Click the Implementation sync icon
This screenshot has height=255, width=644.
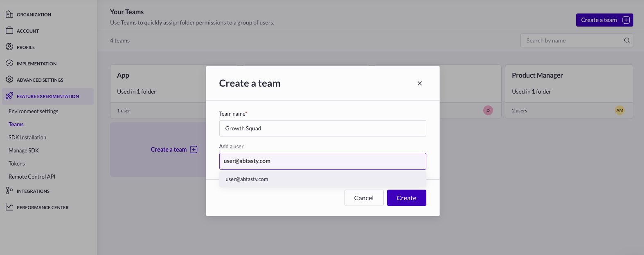[9, 63]
